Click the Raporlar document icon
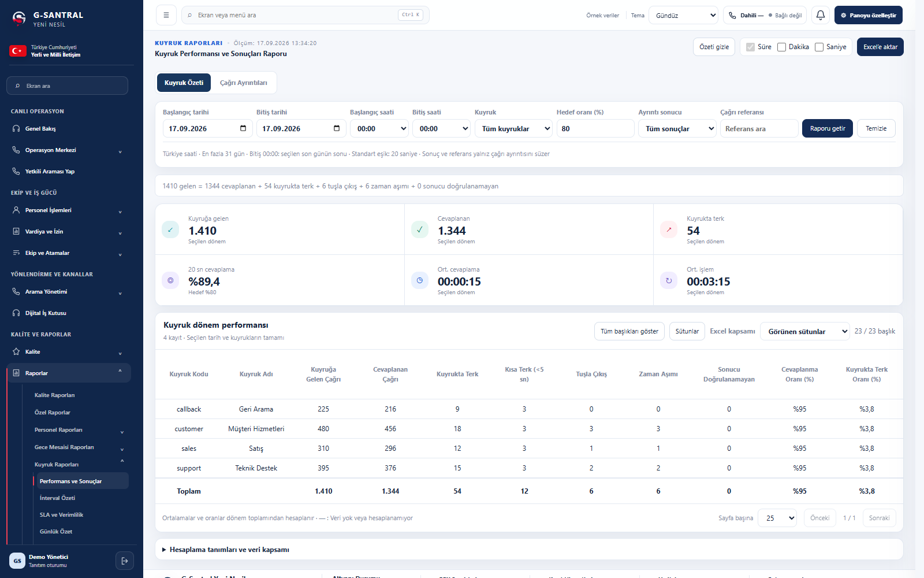This screenshot has height=578, width=924. (16, 373)
